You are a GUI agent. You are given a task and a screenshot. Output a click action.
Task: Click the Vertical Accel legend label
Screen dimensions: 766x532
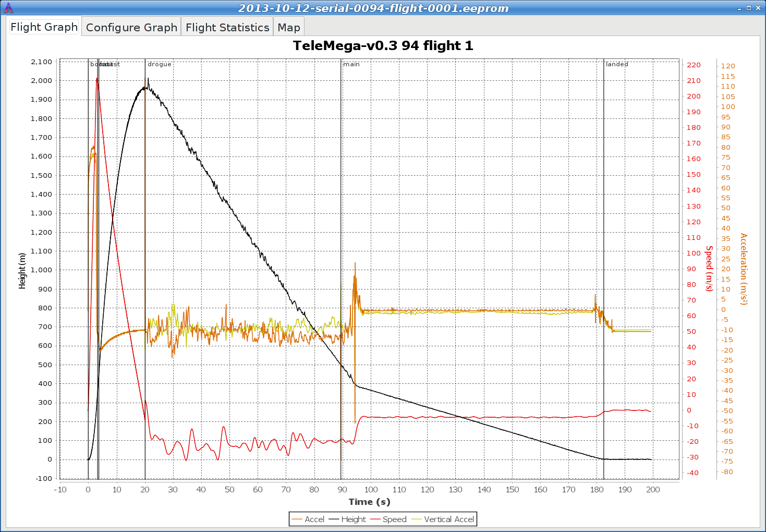(449, 519)
